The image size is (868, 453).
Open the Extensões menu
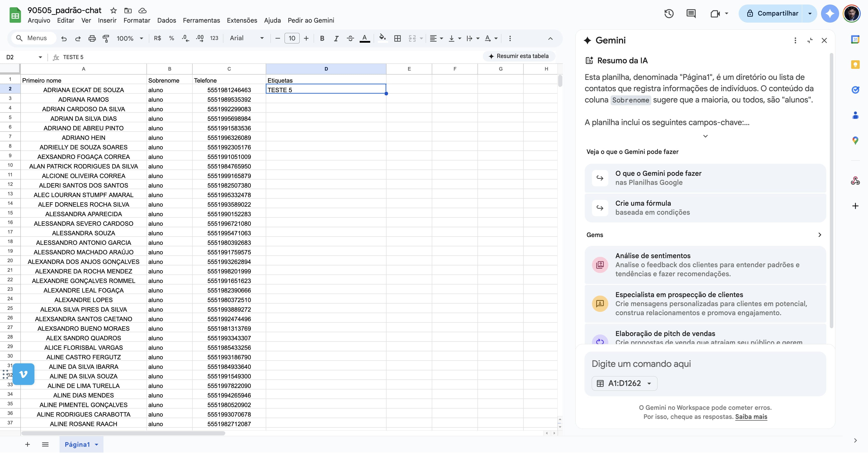coord(242,20)
